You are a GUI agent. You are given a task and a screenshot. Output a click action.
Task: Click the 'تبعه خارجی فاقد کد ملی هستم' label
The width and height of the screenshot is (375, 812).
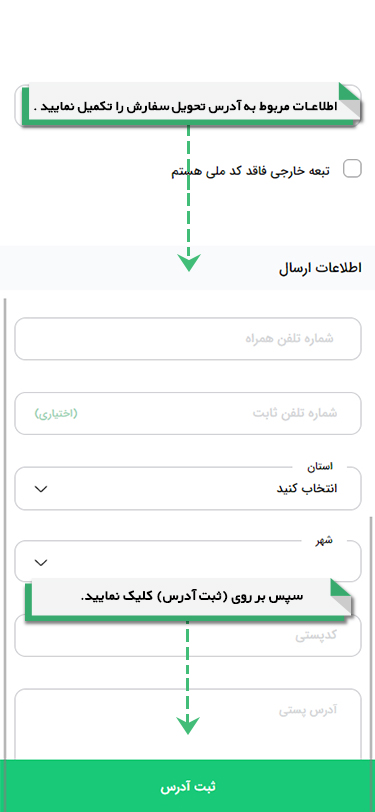click(x=251, y=171)
